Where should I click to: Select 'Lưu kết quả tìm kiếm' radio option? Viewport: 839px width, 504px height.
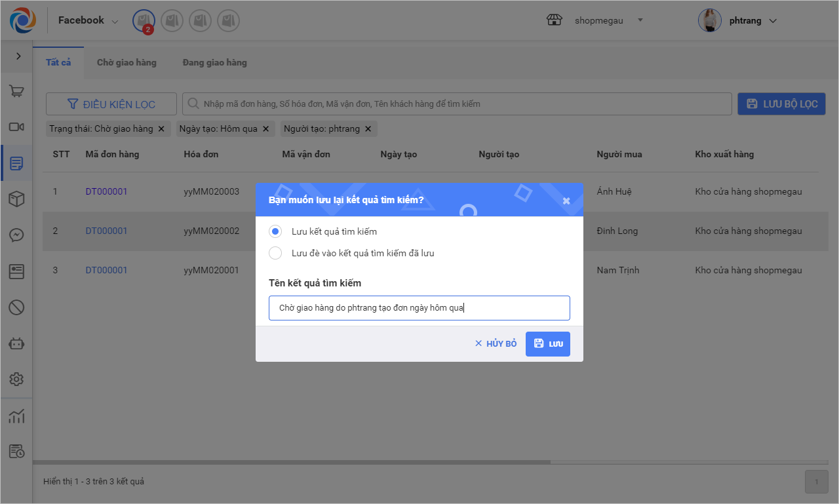276,231
